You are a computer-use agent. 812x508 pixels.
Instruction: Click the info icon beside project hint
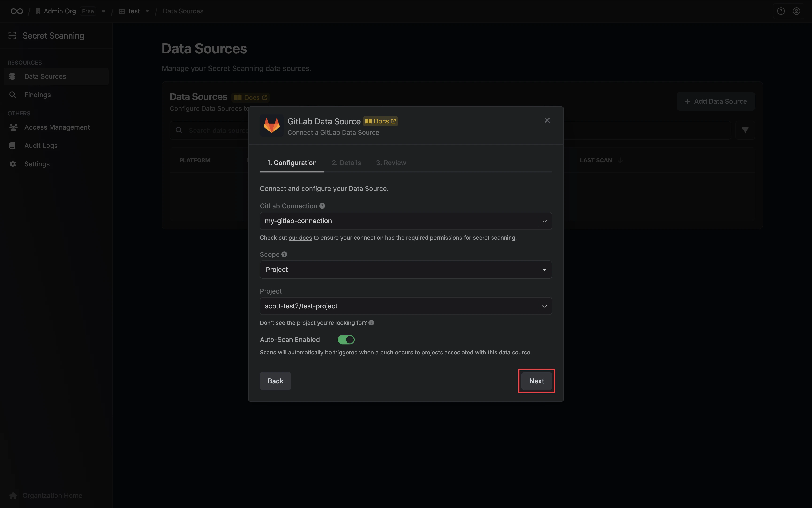(371, 322)
